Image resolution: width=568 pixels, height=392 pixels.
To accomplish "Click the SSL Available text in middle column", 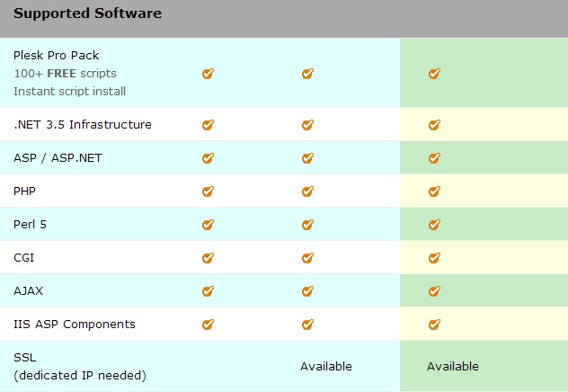I will [x=326, y=366].
